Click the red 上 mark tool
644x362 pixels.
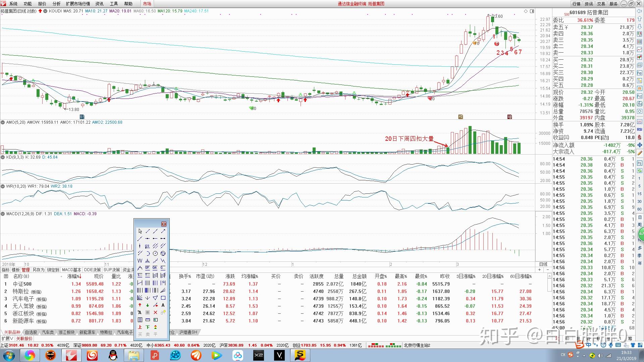(140, 327)
